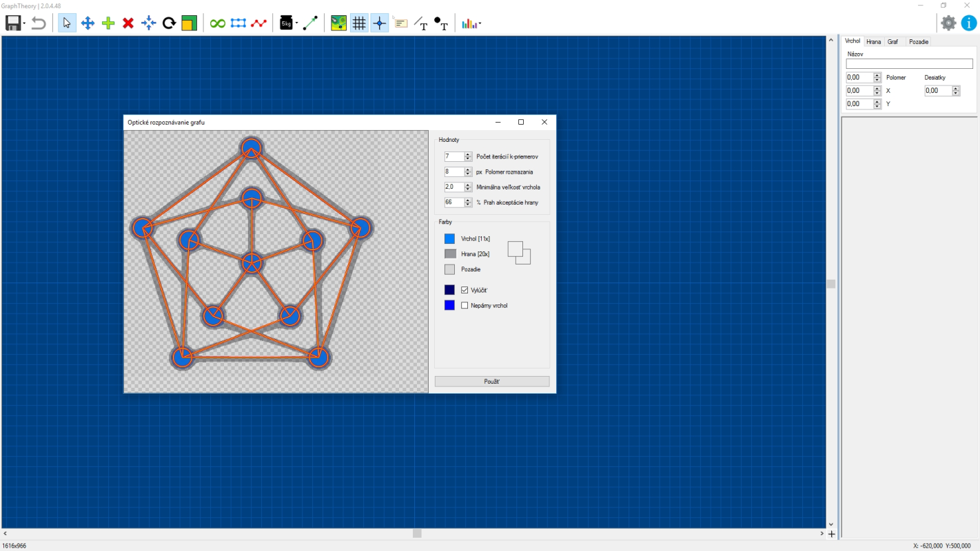Image resolution: width=980 pixels, height=551 pixels.
Task: Click the canvas vertical scrollbar thumb
Action: point(831,284)
